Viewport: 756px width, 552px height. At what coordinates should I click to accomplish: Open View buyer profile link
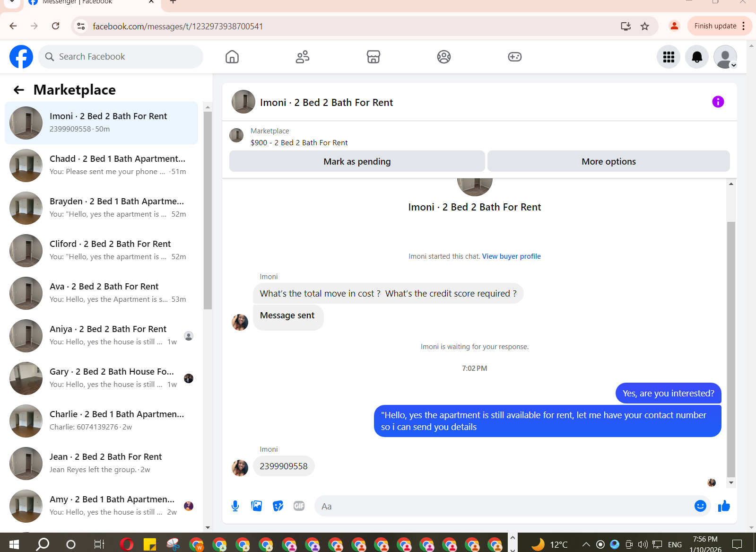pyautogui.click(x=511, y=256)
